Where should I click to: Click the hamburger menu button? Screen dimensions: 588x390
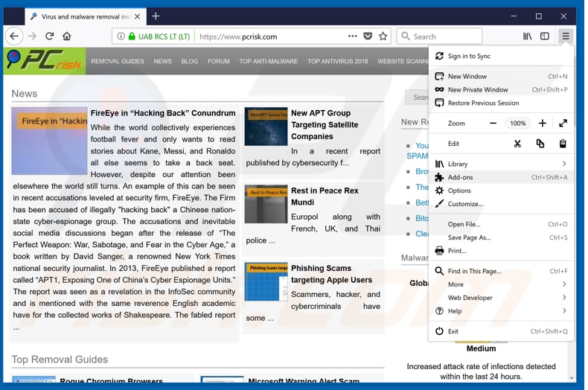[566, 36]
